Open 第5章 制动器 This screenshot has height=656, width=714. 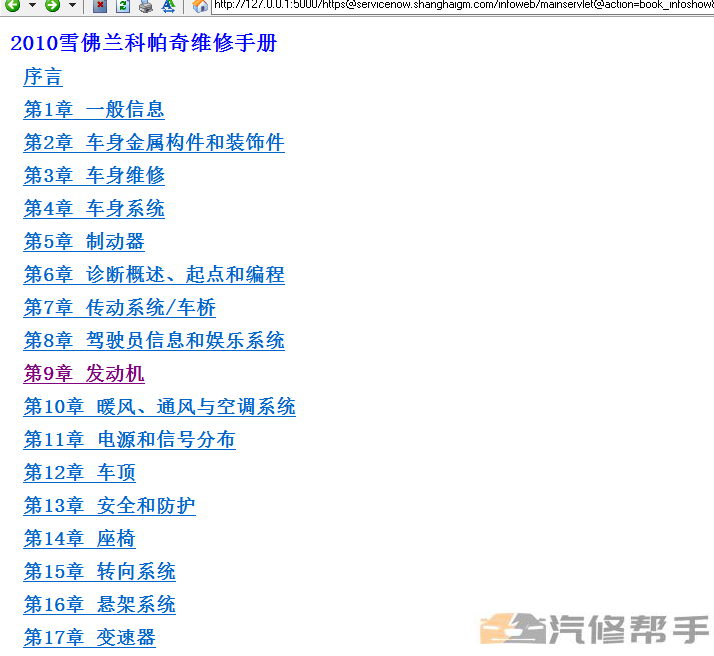(x=84, y=242)
